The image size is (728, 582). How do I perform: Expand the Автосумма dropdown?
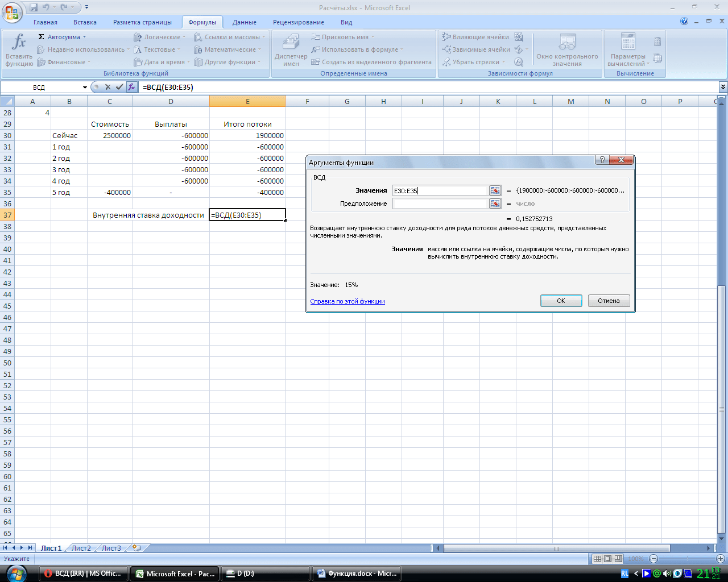tap(84, 37)
